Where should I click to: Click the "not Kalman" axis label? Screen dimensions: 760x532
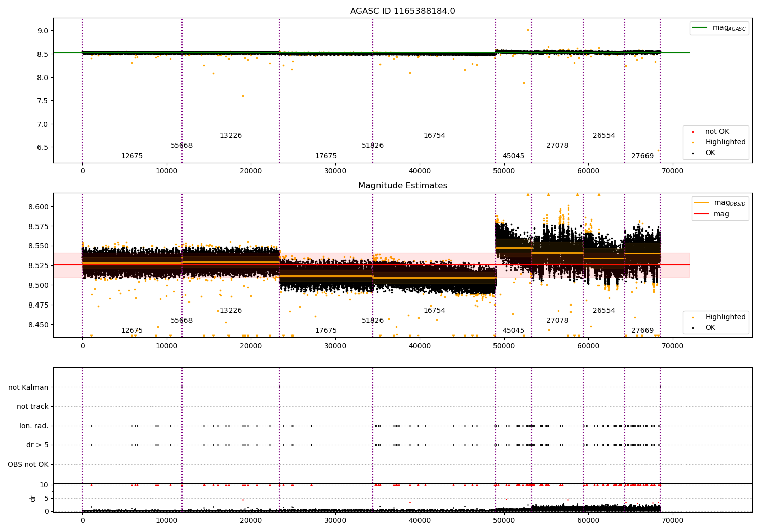tap(28, 387)
